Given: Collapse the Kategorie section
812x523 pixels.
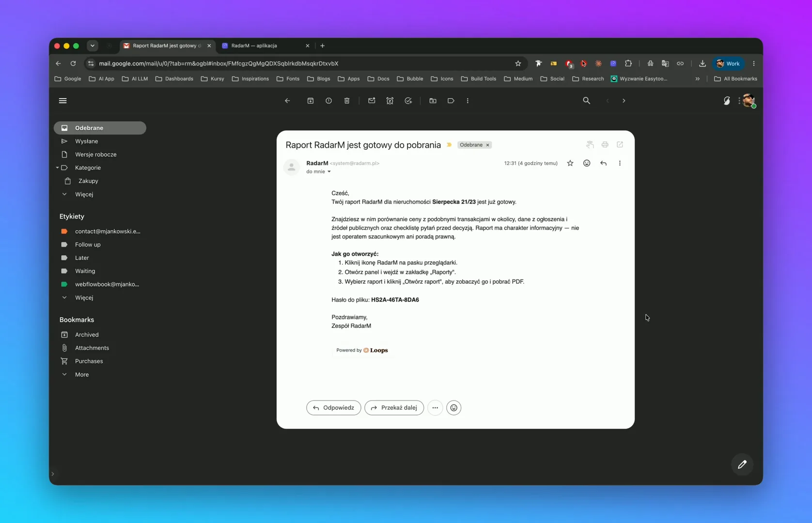Looking at the screenshot, I should coord(57,168).
